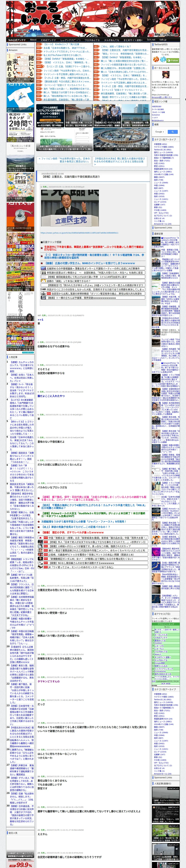The width and height of the screenshot is (186, 868).
Task: Open the 株式会社Bewitch link
Action: [158, 120]
